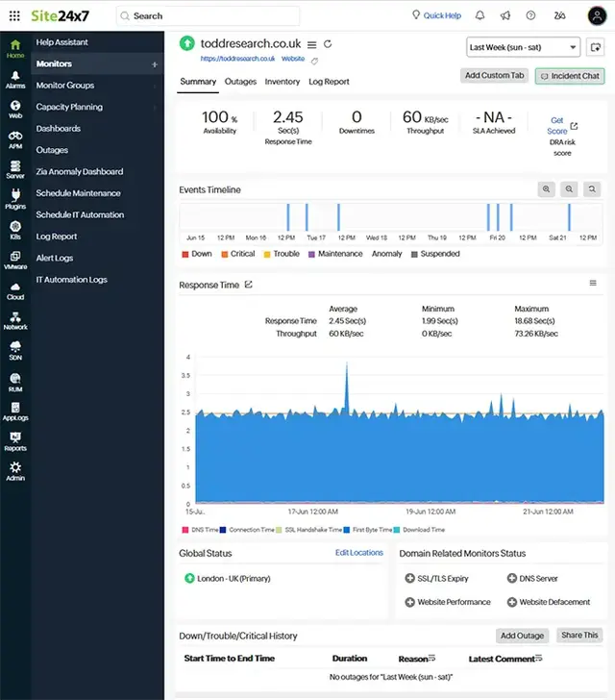Go to Home in the sidebar
615x700 pixels.
click(15, 49)
